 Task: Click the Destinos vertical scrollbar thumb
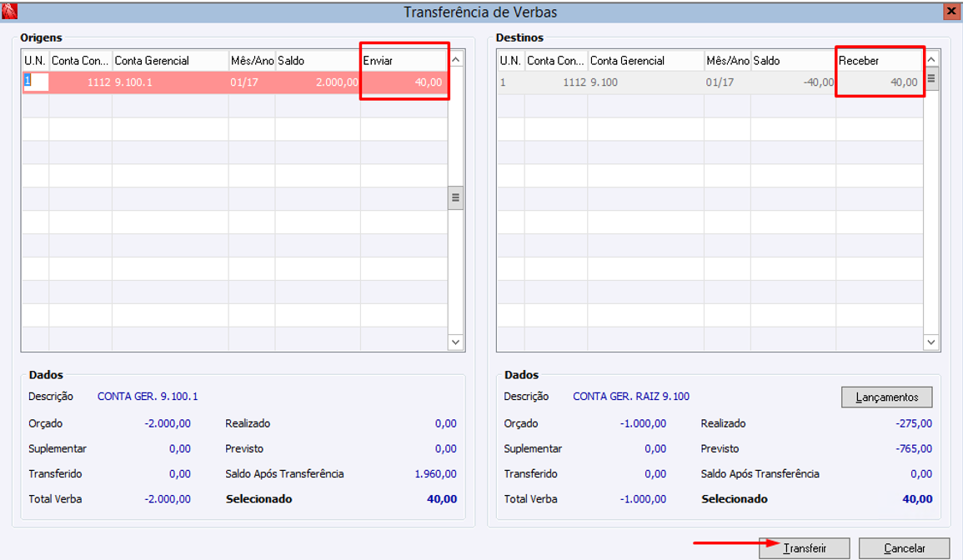coord(931,78)
